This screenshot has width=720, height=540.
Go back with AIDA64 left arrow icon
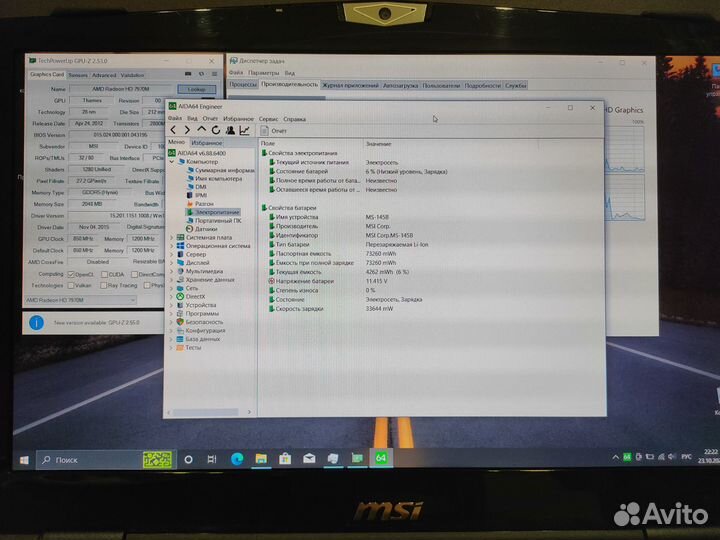[173, 130]
